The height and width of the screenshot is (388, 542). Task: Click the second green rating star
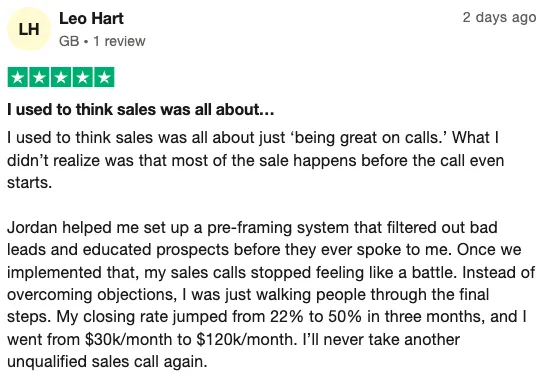click(39, 77)
